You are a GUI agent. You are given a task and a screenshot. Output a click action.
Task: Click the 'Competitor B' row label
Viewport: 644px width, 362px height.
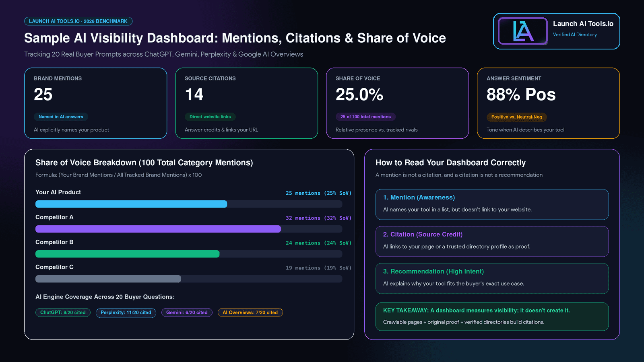(54, 242)
